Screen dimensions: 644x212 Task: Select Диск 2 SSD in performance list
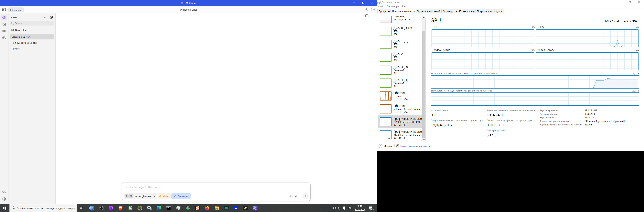(400, 57)
